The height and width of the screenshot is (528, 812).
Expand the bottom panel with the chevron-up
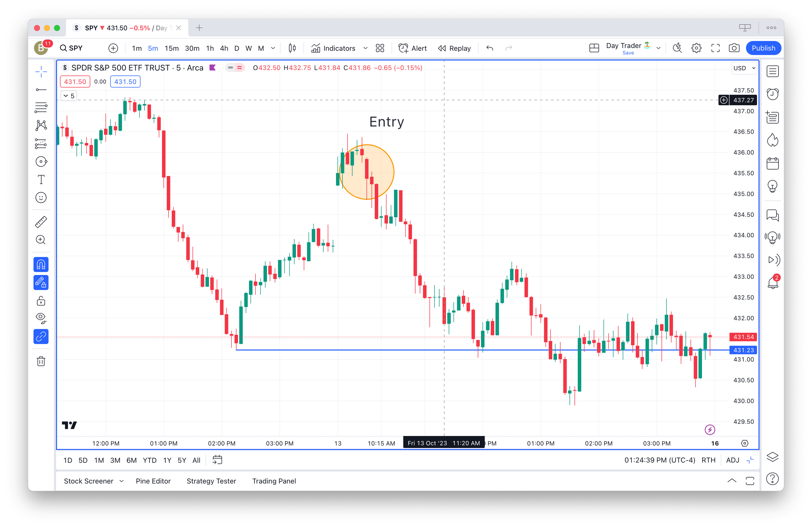click(731, 481)
